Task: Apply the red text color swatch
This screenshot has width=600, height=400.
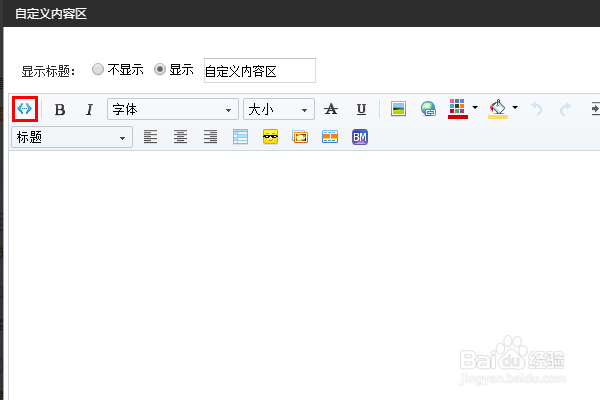Action: (x=458, y=109)
